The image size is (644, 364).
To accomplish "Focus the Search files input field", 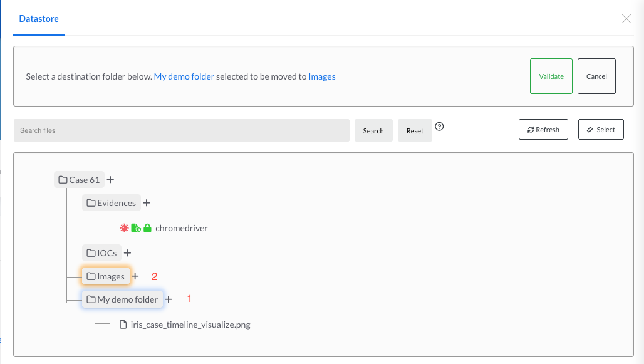I will [181, 130].
